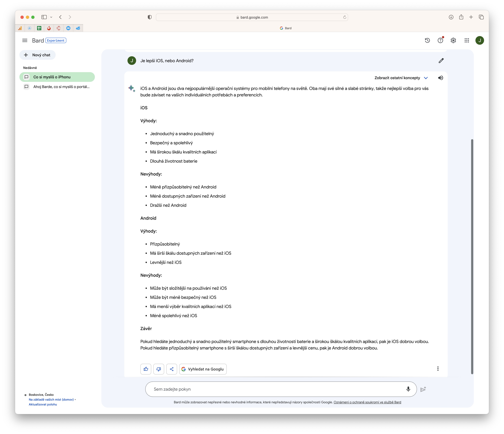Open three-dot more options for response
504x434 pixels.
click(x=438, y=369)
